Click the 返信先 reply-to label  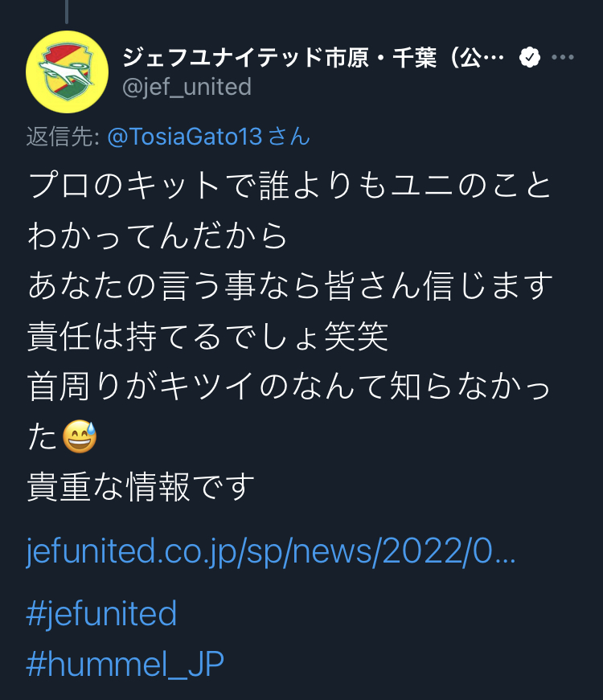pos(63,137)
